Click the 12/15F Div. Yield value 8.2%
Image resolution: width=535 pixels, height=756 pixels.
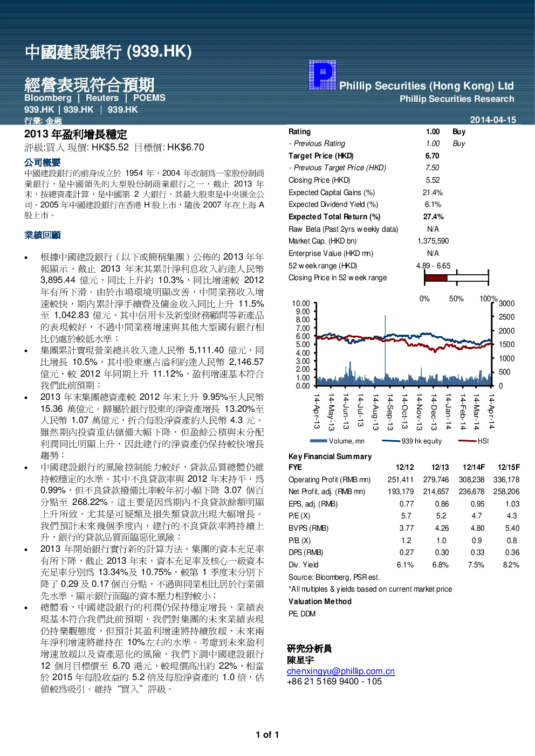tap(511, 565)
